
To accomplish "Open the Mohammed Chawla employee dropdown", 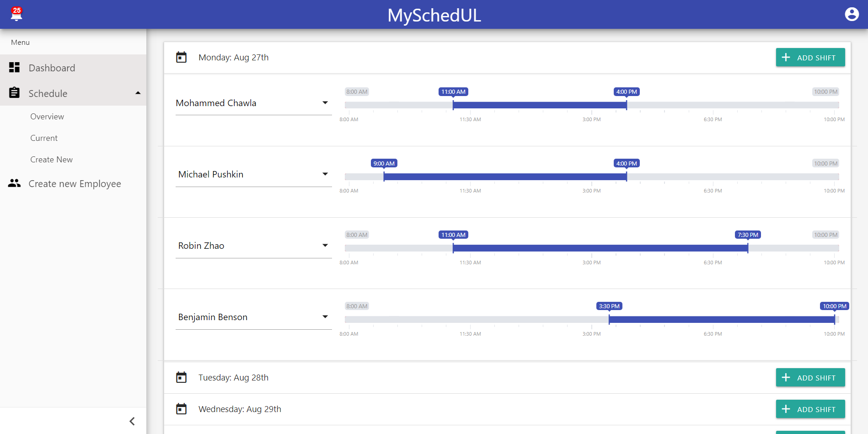I will pyautogui.click(x=254, y=103).
